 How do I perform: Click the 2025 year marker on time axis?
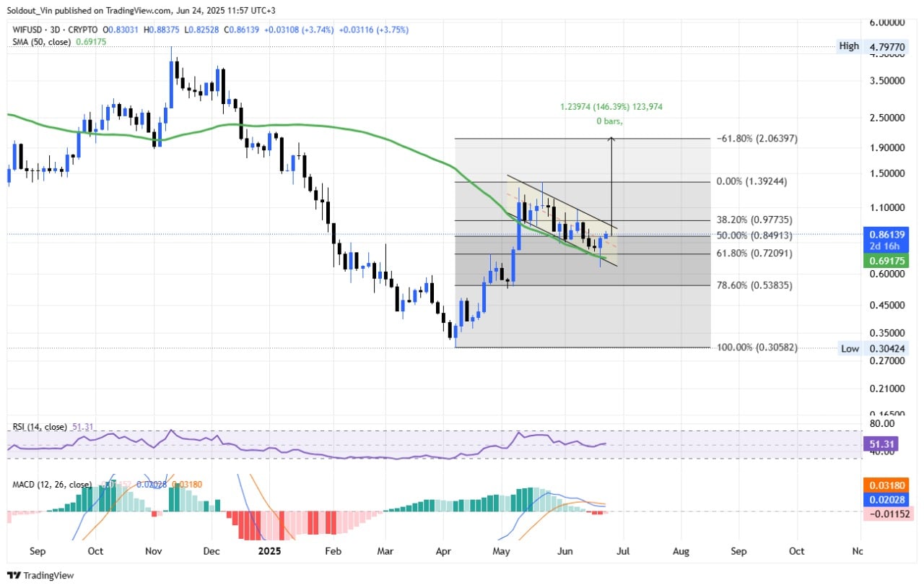pos(269,551)
